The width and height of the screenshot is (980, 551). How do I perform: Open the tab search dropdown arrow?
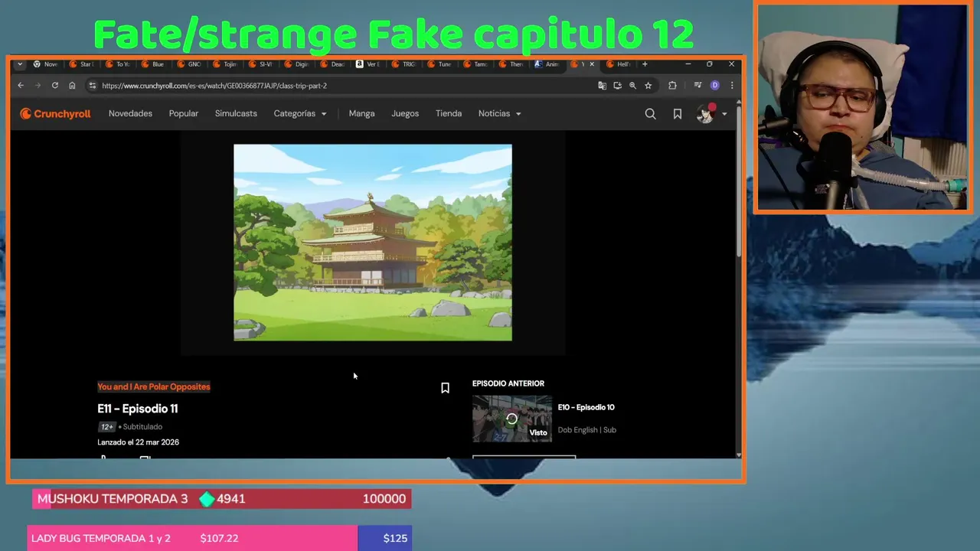pos(20,64)
